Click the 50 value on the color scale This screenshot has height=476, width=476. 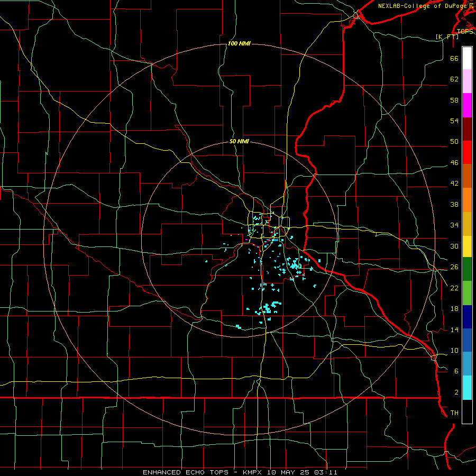[454, 142]
